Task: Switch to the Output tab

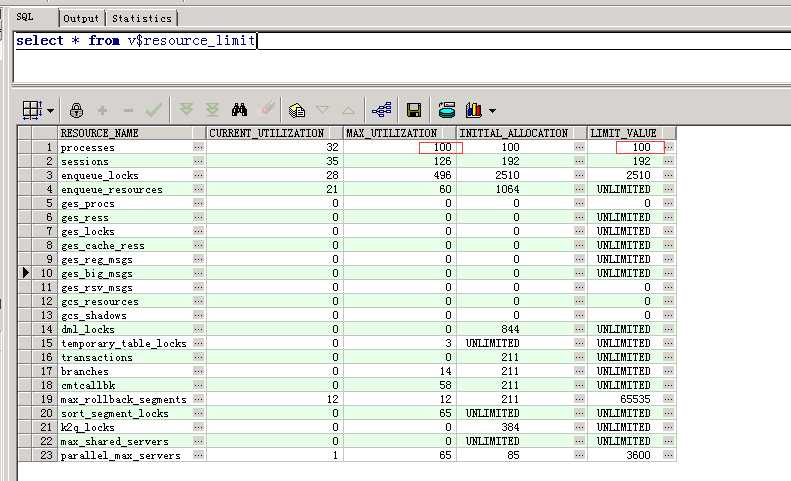Action: pos(81,18)
